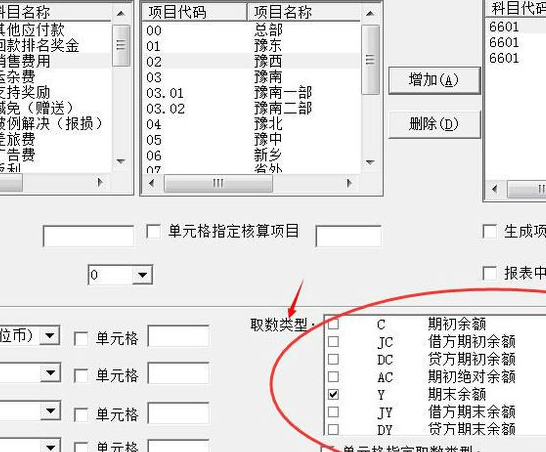Check the third 单元格 checkbox
This screenshot has width=546, height=452.
pos(81,415)
